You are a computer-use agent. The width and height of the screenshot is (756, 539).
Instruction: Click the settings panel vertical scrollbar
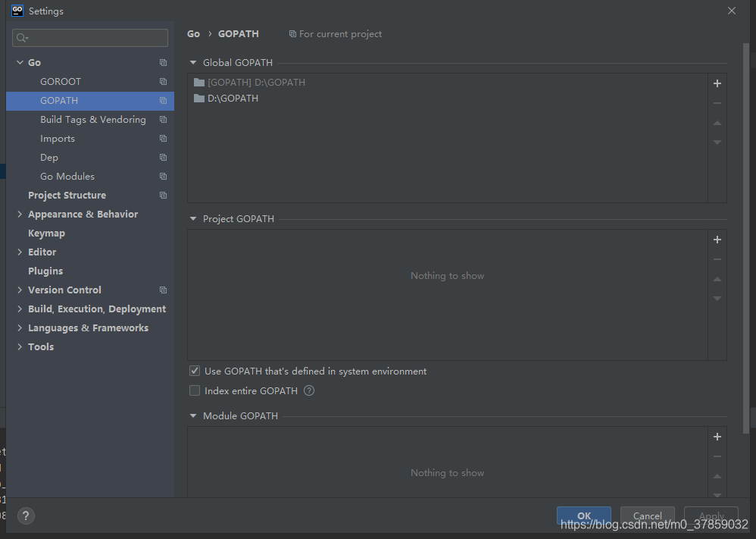point(746,239)
